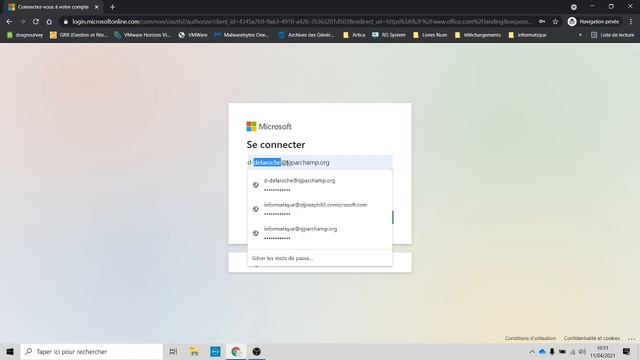The width and height of the screenshot is (640, 360).
Task: Bookmark this page with the star
Action: [555, 22]
